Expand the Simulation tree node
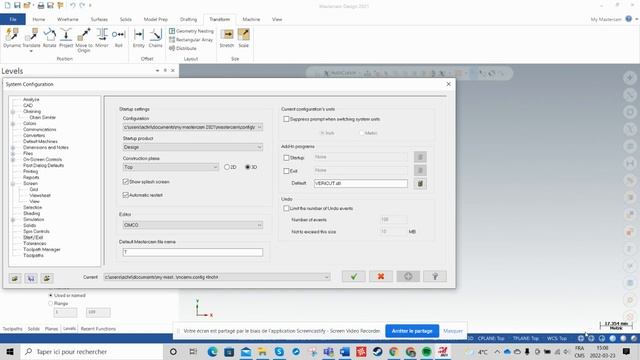Image resolution: width=640 pixels, height=360 pixels. point(13,220)
